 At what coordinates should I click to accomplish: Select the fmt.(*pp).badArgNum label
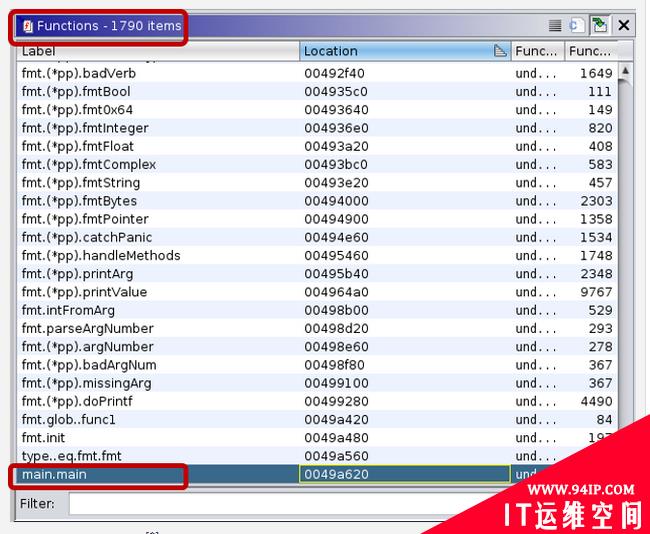click(89, 365)
